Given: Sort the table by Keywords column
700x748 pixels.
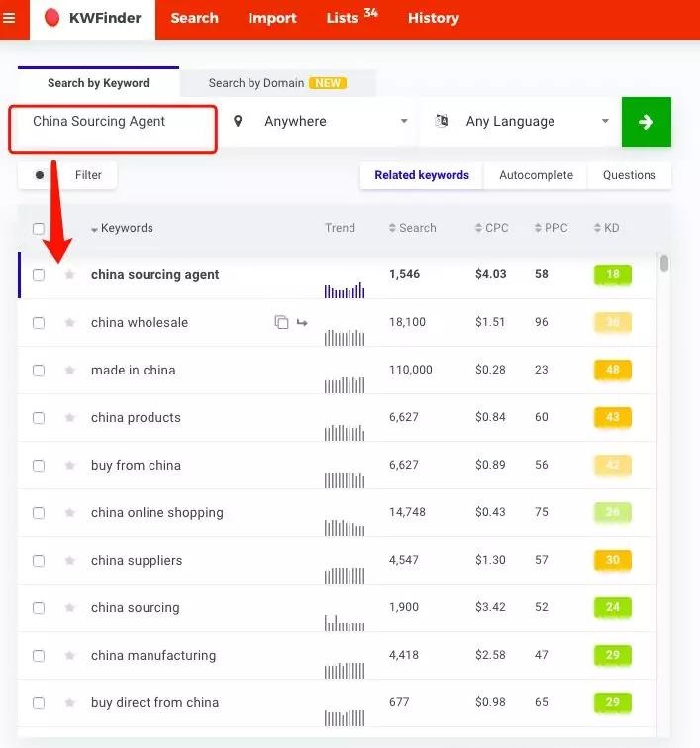Looking at the screenshot, I should coord(126,228).
